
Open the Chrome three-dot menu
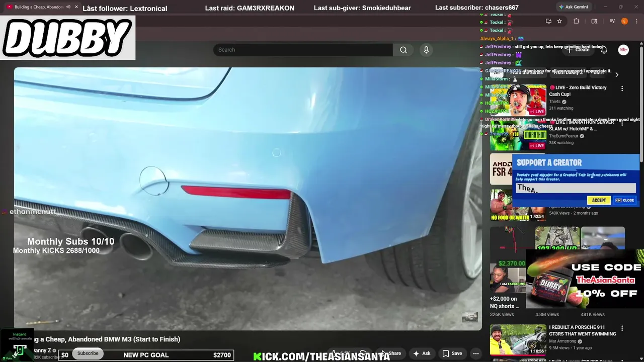(636, 21)
